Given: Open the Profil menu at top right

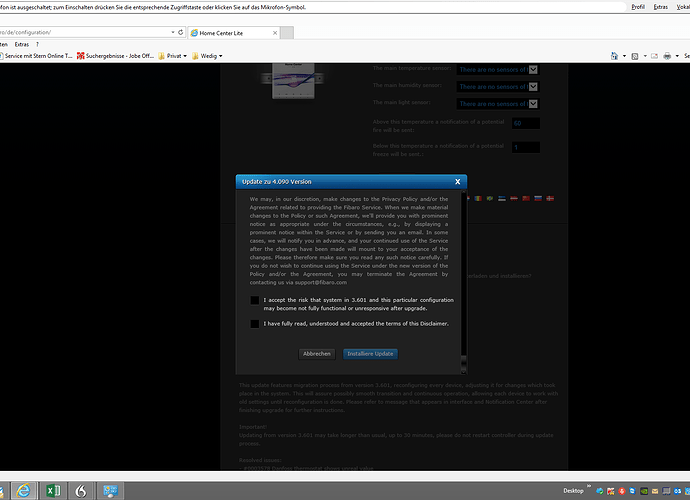Looking at the screenshot, I should (x=638, y=7).
